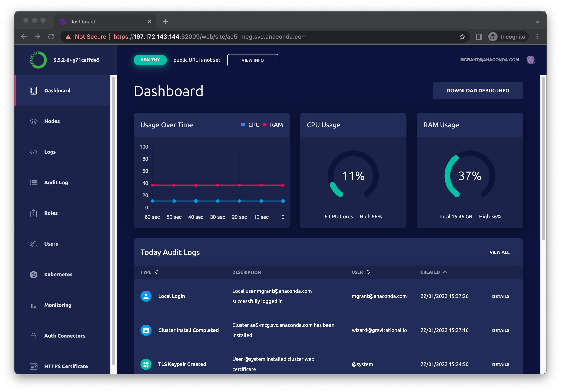Go to Users in sidebar

click(x=51, y=244)
